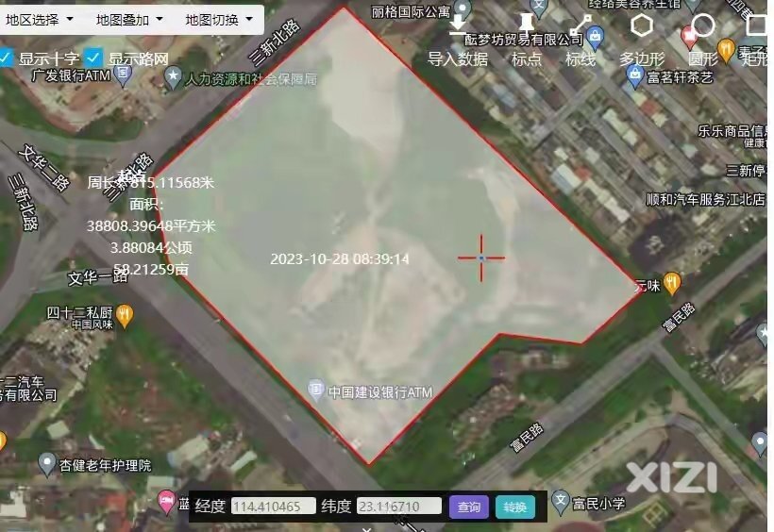
Task: Click the 广发银行ATM map marker
Action: point(123,75)
